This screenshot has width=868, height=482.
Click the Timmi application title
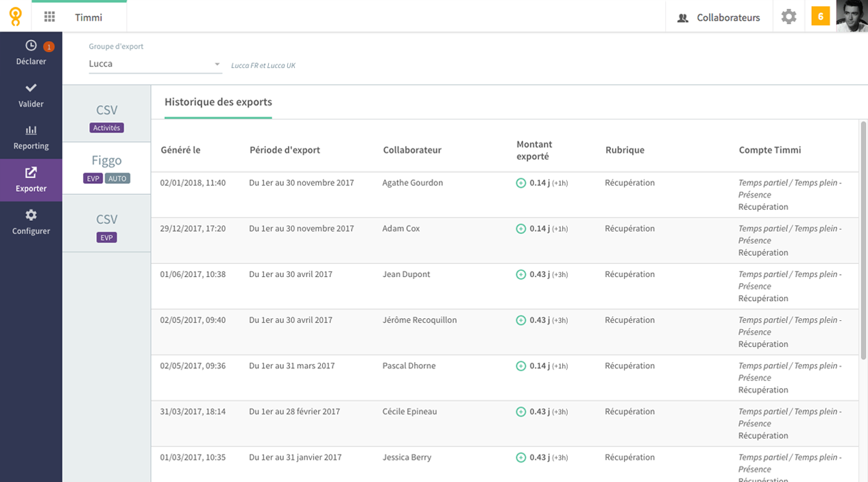[x=88, y=18]
